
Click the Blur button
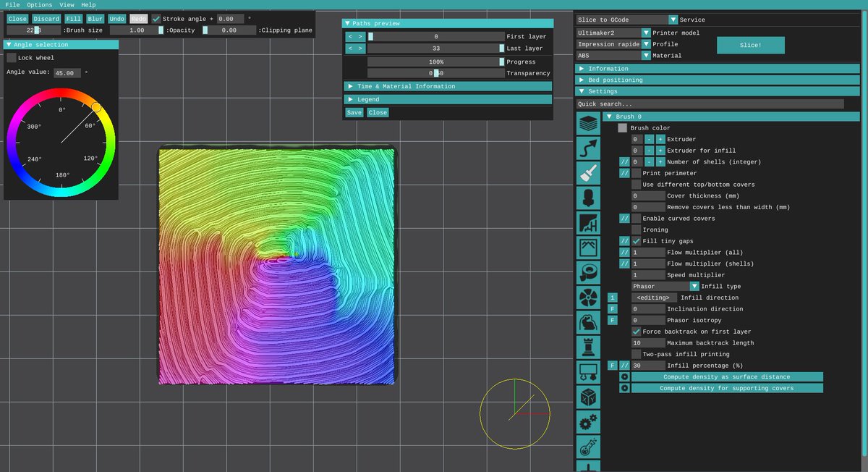click(95, 19)
